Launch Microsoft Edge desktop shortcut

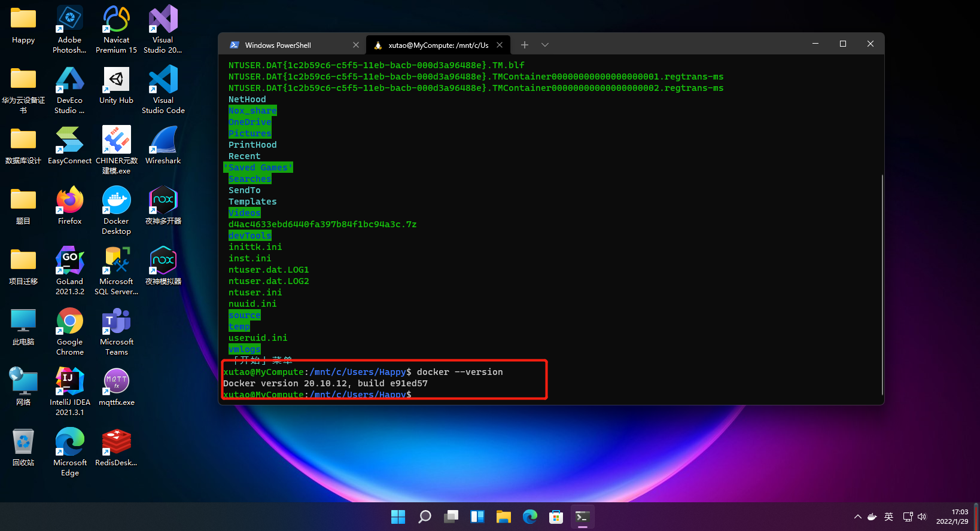click(69, 452)
